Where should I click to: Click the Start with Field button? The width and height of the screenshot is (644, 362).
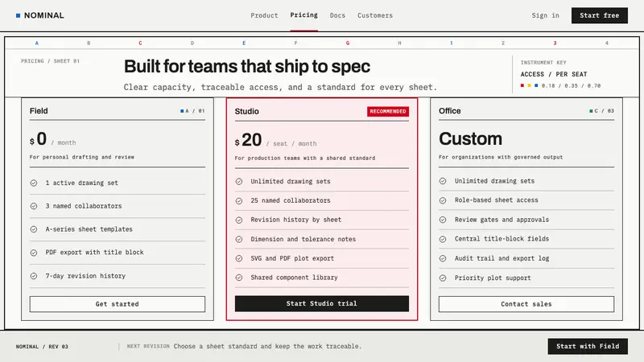coord(588,347)
